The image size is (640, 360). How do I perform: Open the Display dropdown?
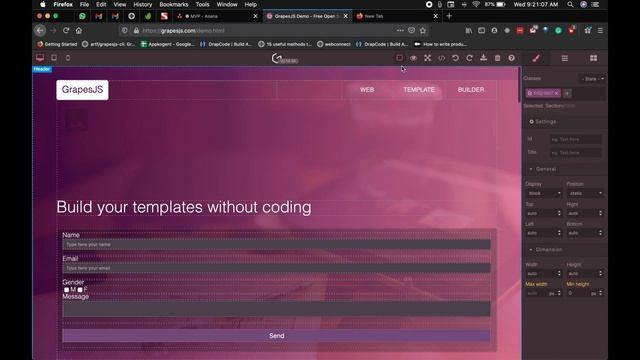(x=544, y=193)
